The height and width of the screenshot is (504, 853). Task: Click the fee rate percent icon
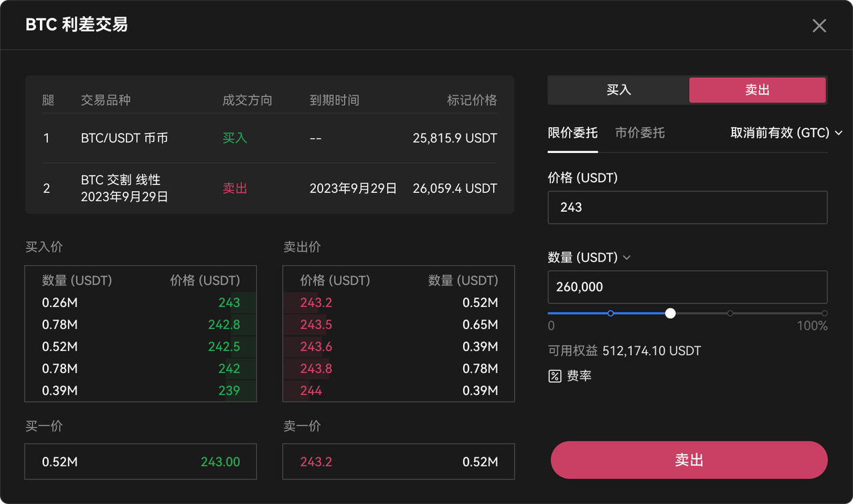click(554, 376)
